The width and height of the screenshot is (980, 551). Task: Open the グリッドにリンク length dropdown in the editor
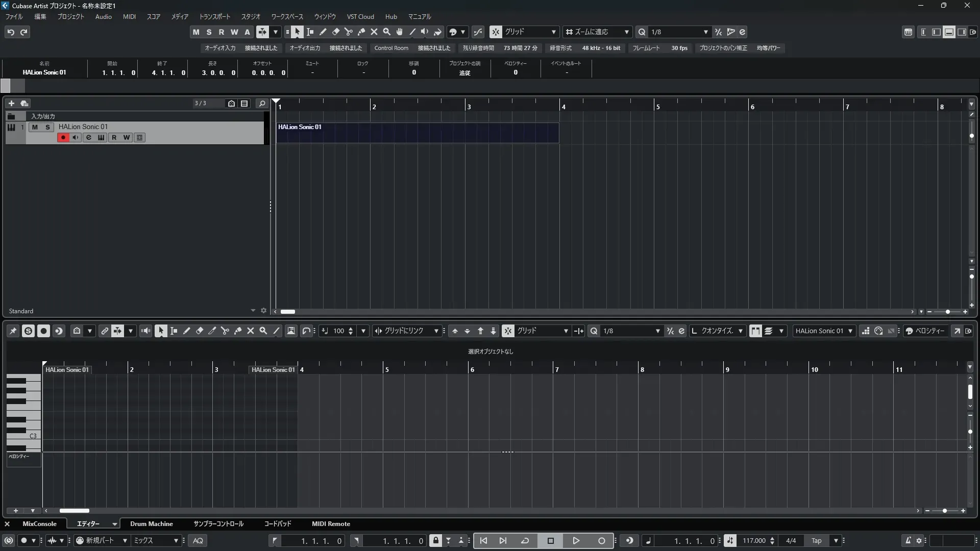(x=407, y=331)
